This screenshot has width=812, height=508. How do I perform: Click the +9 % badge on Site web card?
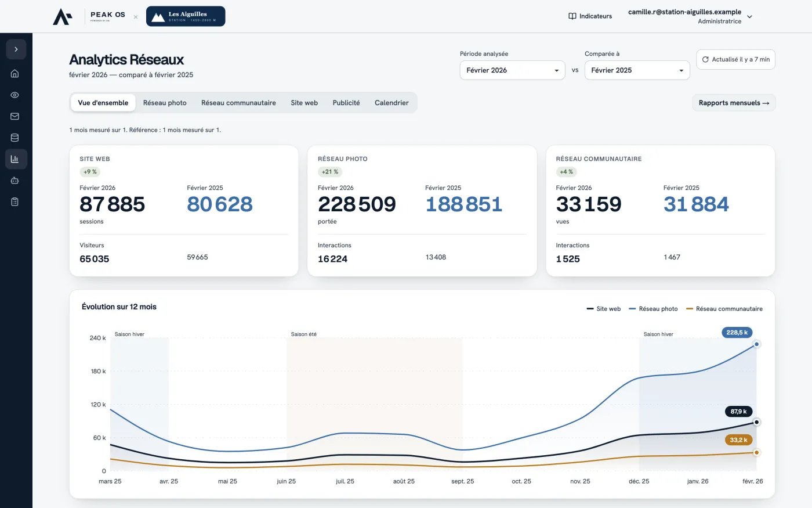click(x=90, y=172)
